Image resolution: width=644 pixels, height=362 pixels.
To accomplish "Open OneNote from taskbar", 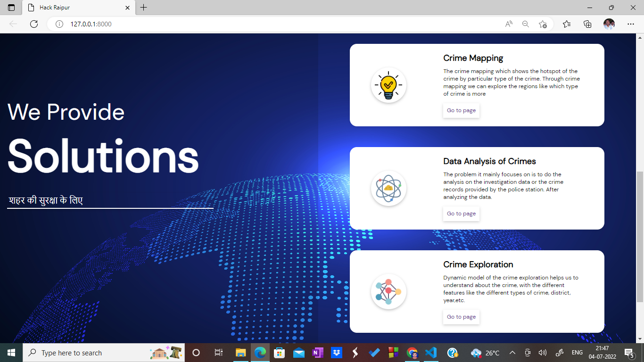I will (317, 353).
